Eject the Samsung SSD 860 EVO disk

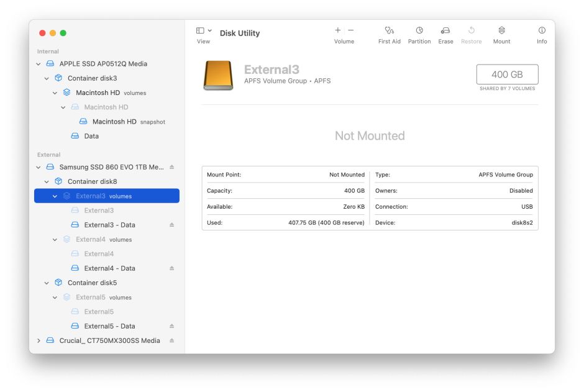pos(172,167)
